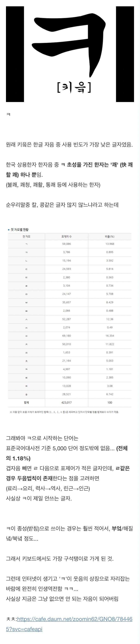This screenshot has width=140, height=644.
Task: Click the table footnote starting with ※
Action: pyautogui.click(x=64, y=412)
